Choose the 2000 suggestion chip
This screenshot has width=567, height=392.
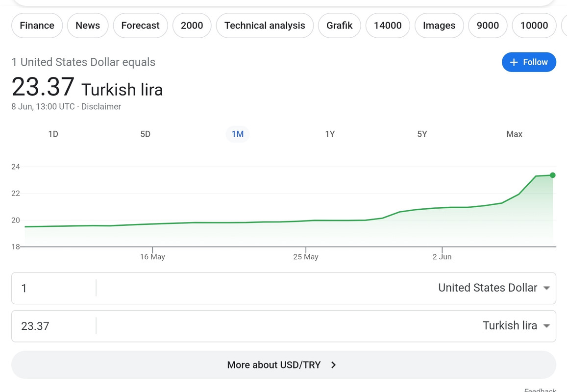[x=192, y=25]
